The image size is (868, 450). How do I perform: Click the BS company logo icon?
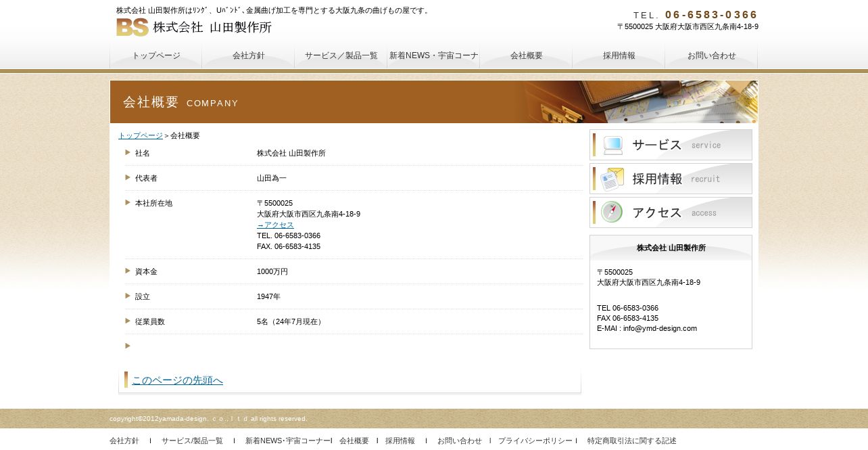[x=132, y=27]
